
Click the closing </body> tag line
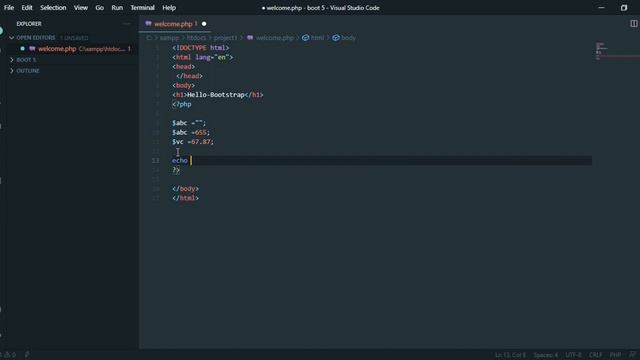tap(185, 189)
